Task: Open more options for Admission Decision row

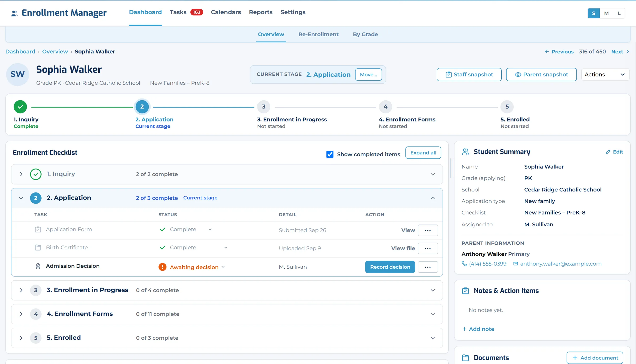Action: coord(428,267)
